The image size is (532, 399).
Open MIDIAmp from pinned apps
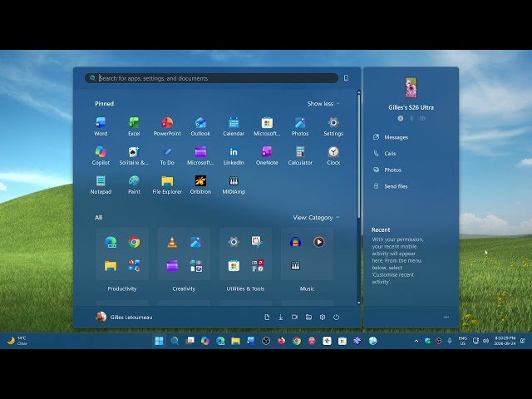[234, 185]
